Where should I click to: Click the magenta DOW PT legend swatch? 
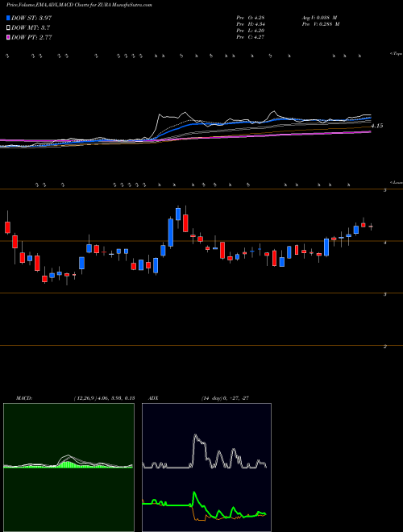[x=9, y=37]
